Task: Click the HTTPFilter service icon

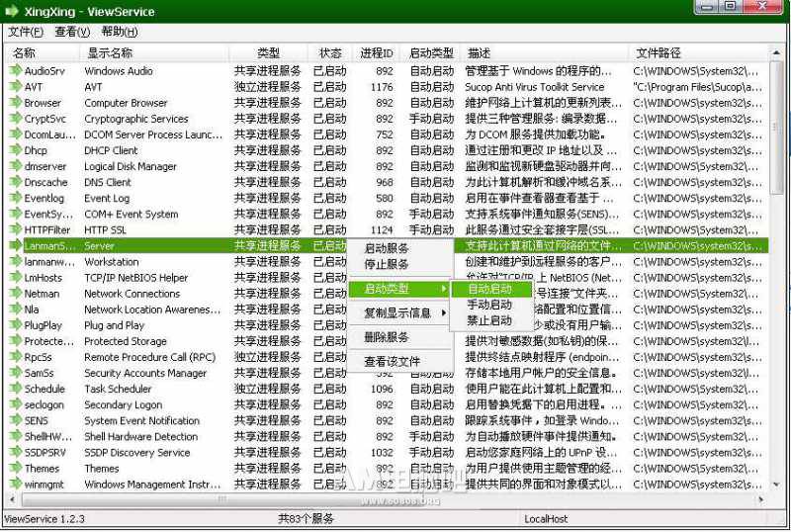Action: (16, 229)
